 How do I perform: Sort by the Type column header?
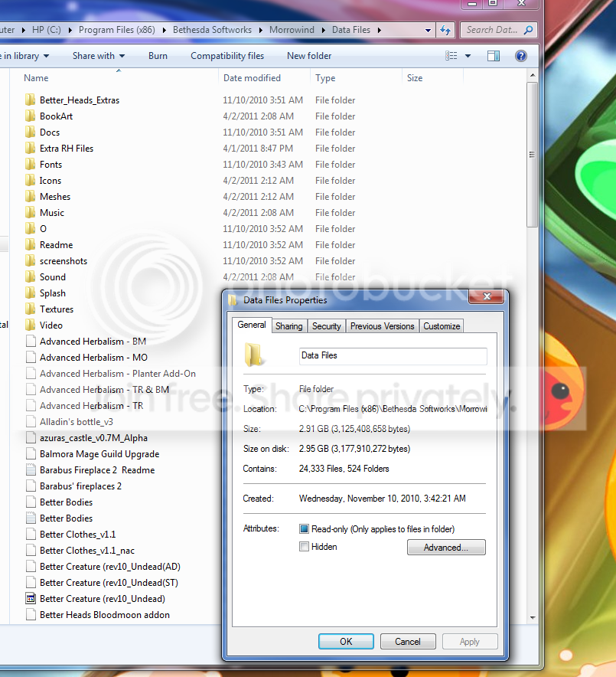click(356, 77)
